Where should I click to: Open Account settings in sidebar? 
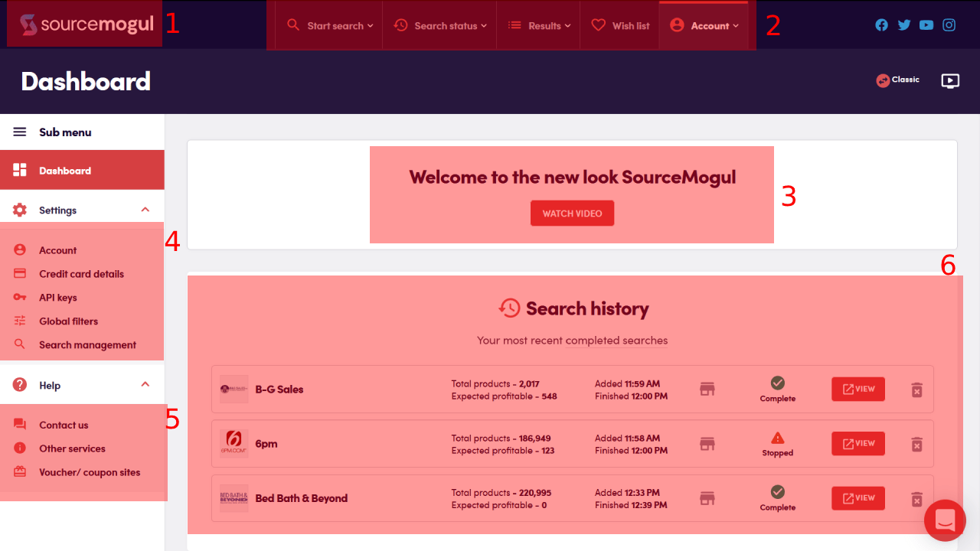(x=58, y=250)
